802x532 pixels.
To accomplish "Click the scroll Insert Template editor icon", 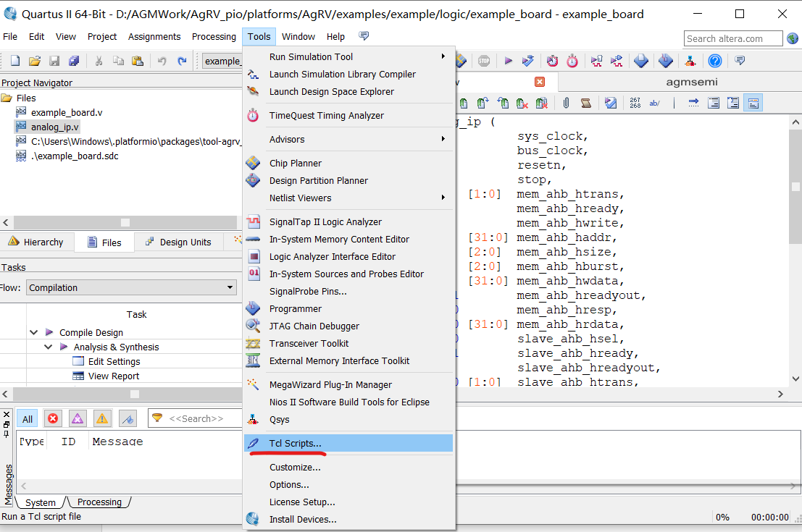I will pos(586,103).
